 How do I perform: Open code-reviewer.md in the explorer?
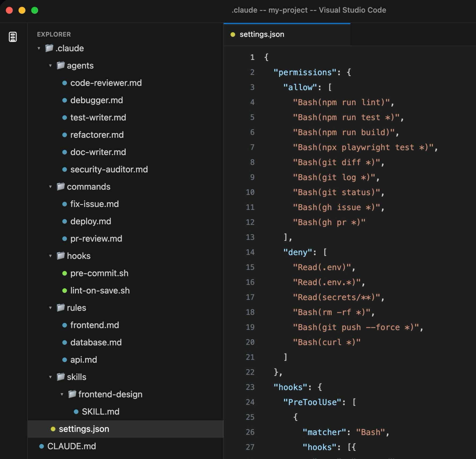106,83
